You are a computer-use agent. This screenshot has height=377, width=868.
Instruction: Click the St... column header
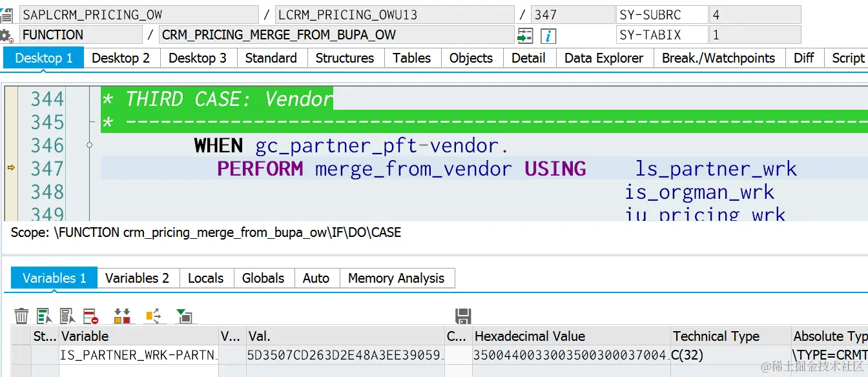(45, 336)
